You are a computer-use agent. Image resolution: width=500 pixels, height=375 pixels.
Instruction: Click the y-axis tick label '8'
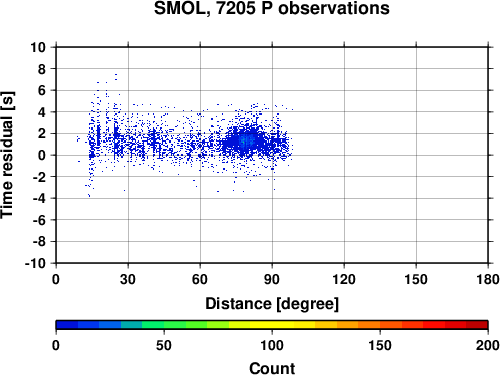click(x=42, y=69)
